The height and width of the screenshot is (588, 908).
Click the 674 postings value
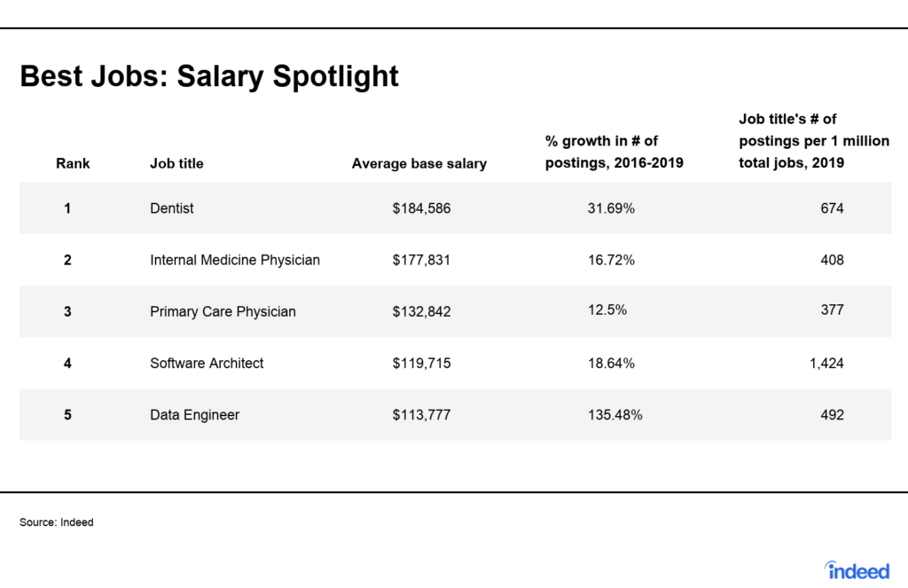[x=832, y=208]
